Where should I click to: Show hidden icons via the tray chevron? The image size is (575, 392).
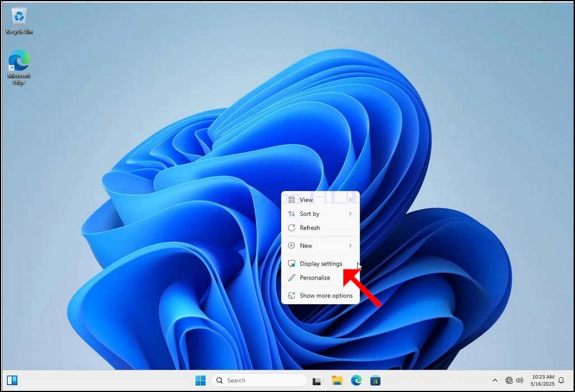point(494,381)
